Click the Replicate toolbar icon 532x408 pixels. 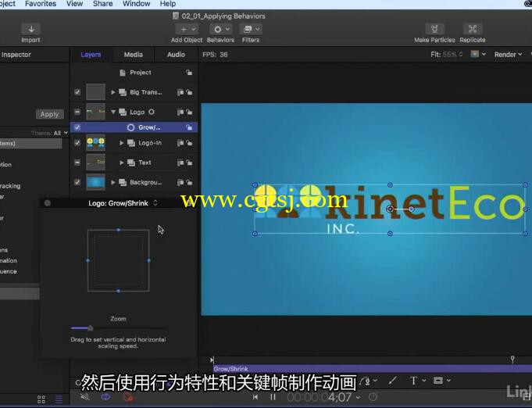[x=473, y=29]
